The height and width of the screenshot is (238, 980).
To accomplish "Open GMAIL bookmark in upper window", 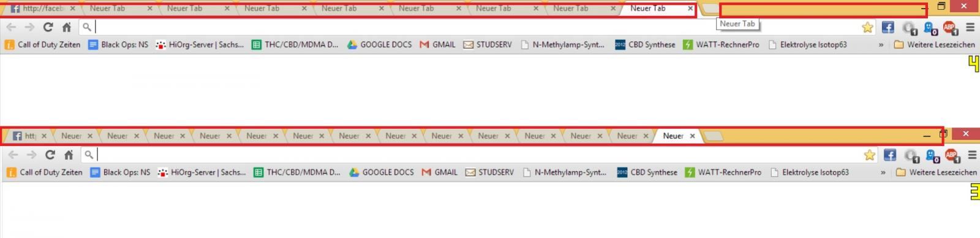I will point(437,45).
